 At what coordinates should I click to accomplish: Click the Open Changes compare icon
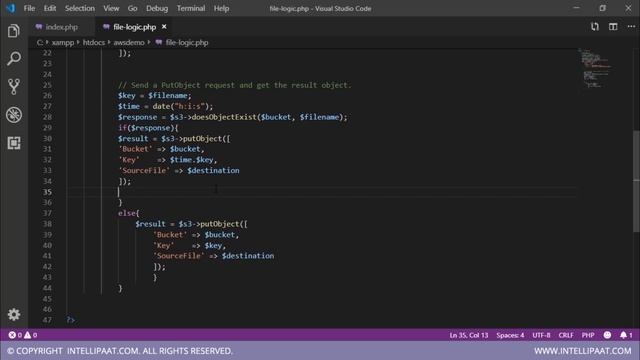tap(595, 27)
